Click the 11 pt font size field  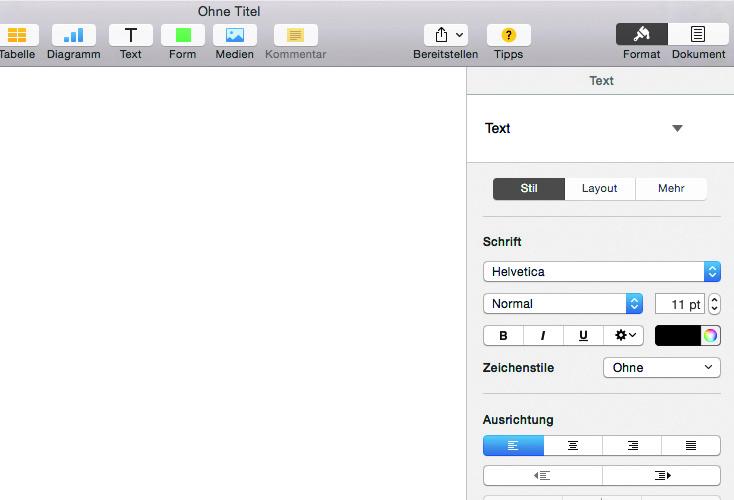point(680,304)
